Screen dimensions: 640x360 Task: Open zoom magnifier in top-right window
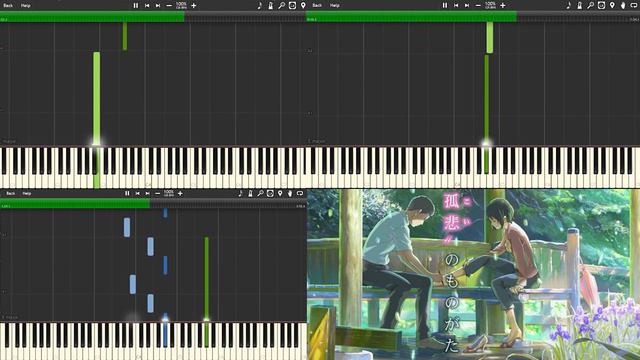(591, 5)
